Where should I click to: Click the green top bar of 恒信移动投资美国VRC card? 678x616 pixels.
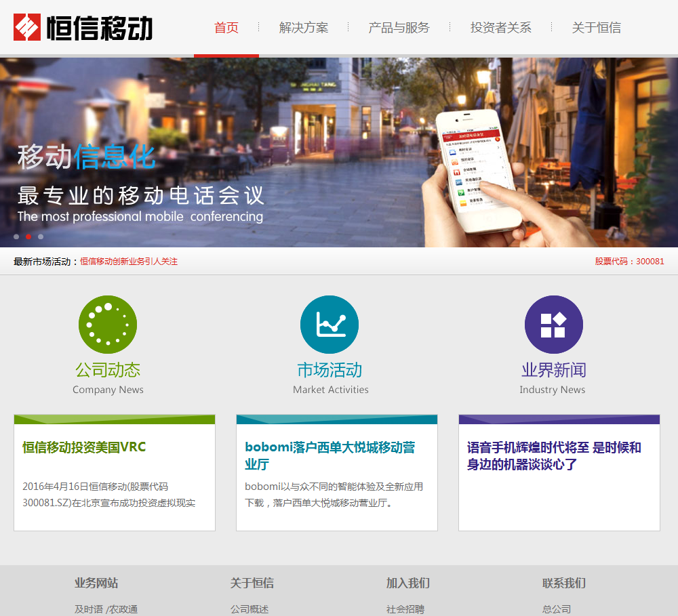[x=115, y=419]
